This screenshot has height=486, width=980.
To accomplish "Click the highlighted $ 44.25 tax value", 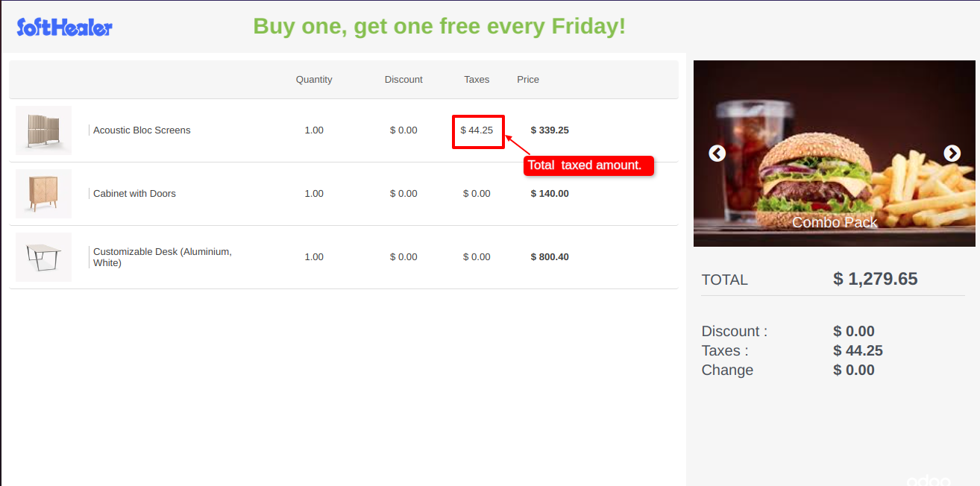I will pyautogui.click(x=477, y=130).
